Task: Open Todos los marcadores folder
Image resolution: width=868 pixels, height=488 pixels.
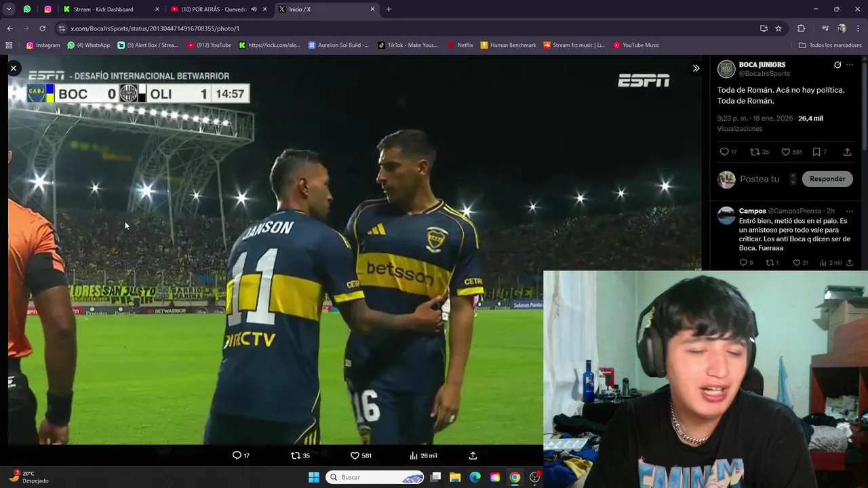Action: [x=830, y=45]
